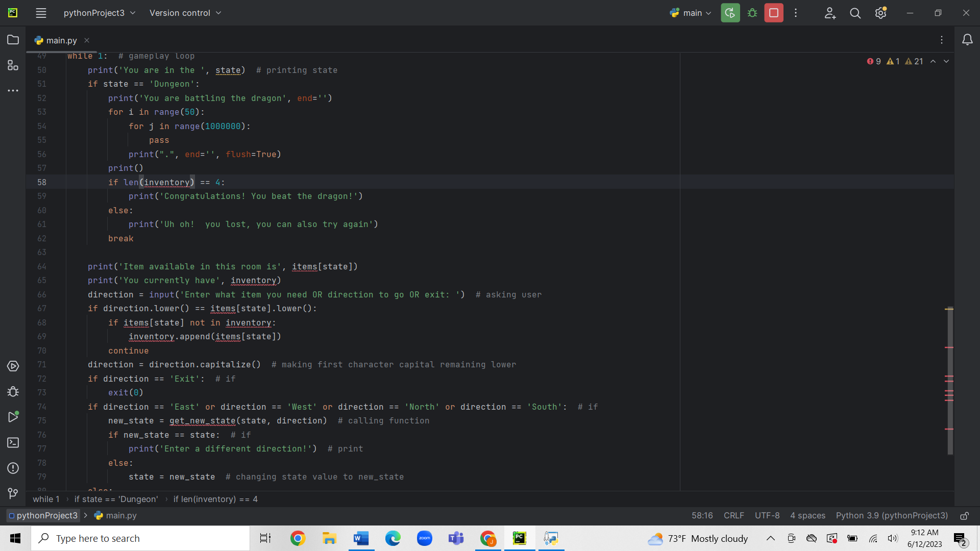Open the Project tool window folder icon

(x=13, y=40)
